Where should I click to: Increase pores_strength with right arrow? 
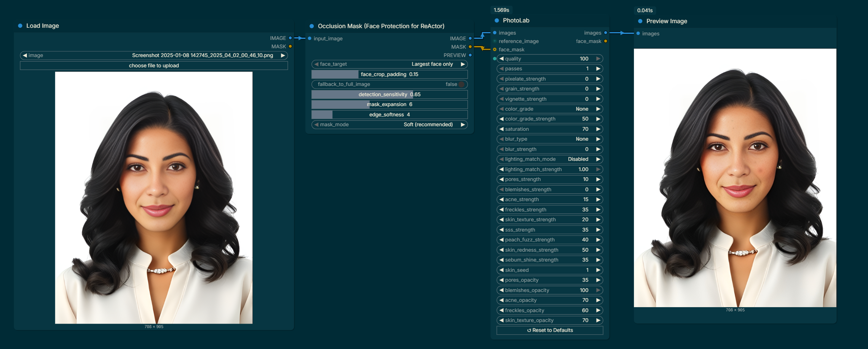tap(598, 179)
